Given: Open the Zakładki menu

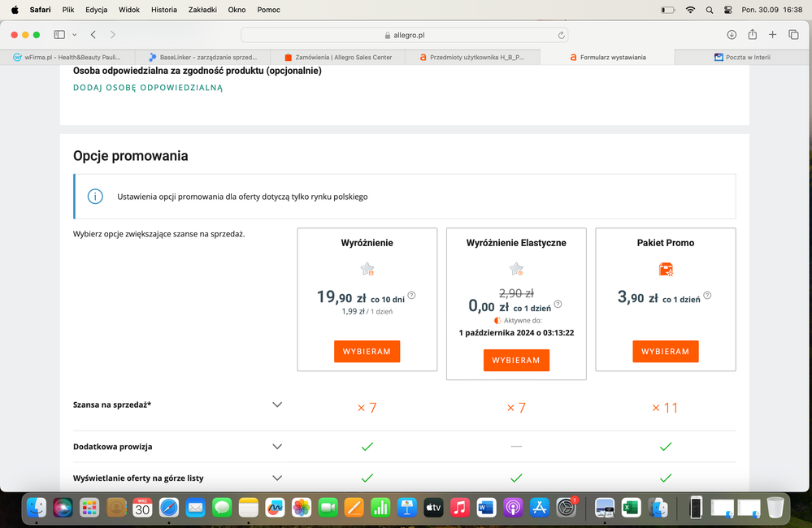Looking at the screenshot, I should pos(202,10).
